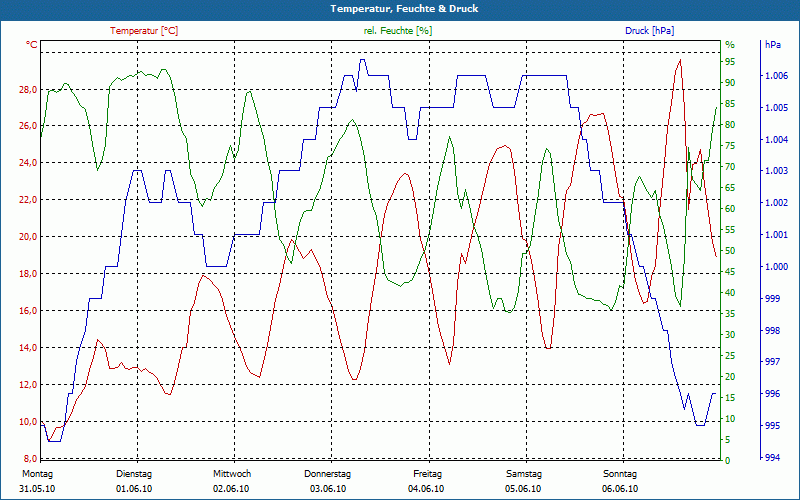Click the '75' humidity axis value
Viewport: 800px width, 500px height.
[731, 146]
